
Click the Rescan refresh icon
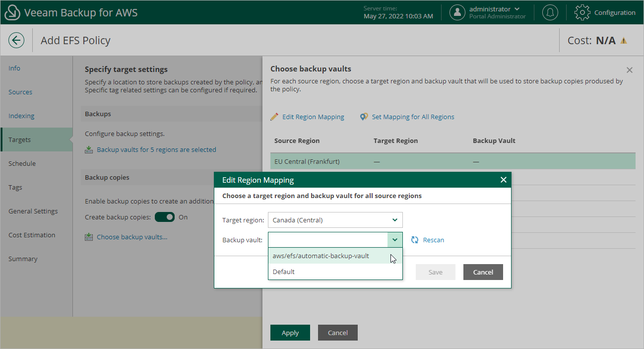415,240
